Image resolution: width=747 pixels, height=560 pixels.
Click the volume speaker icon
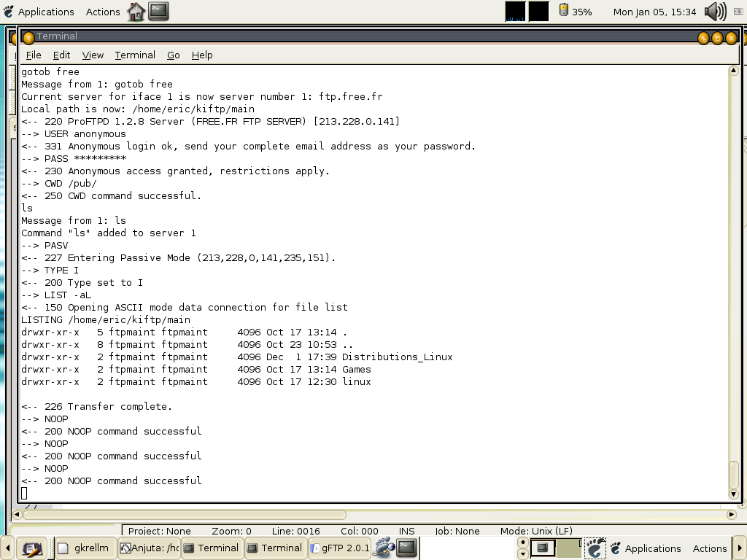tap(715, 12)
